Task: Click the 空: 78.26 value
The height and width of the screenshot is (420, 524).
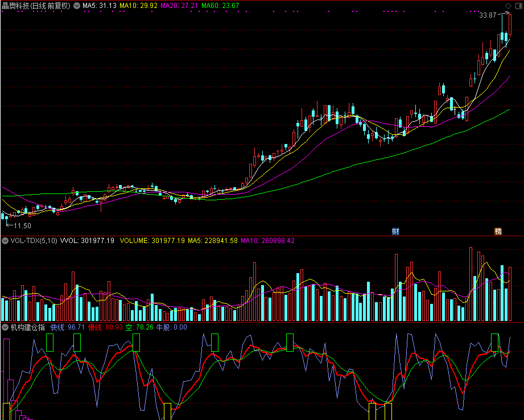Action: click(139, 327)
